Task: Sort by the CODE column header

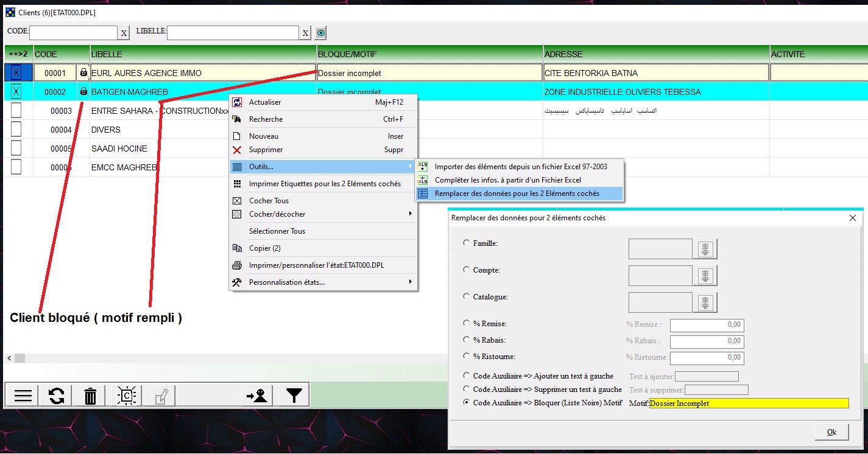Action: [x=62, y=54]
